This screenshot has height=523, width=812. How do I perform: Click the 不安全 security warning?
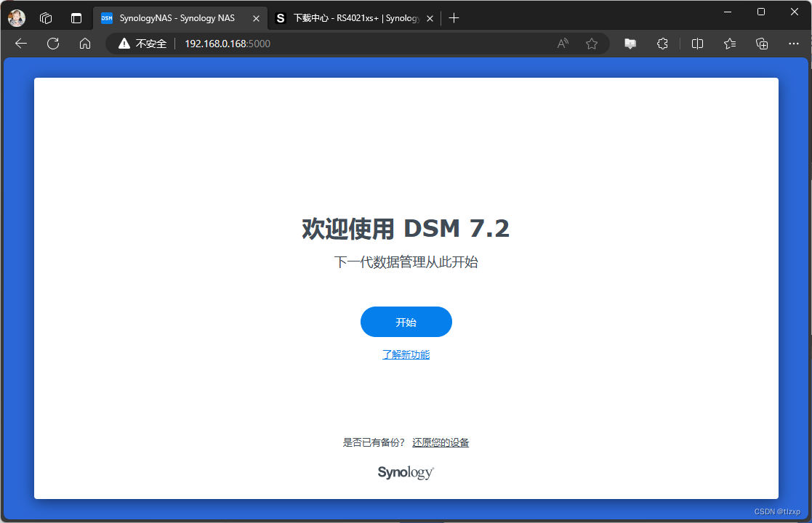pyautogui.click(x=142, y=44)
